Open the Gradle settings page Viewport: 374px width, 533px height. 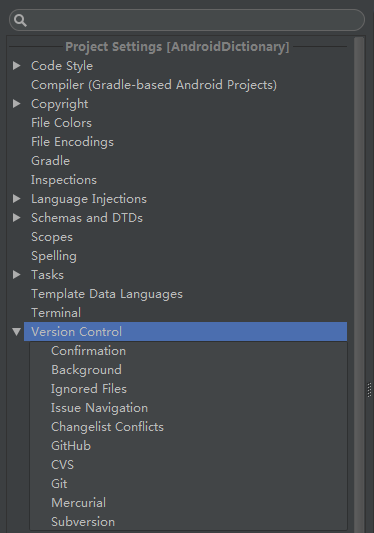coord(50,161)
